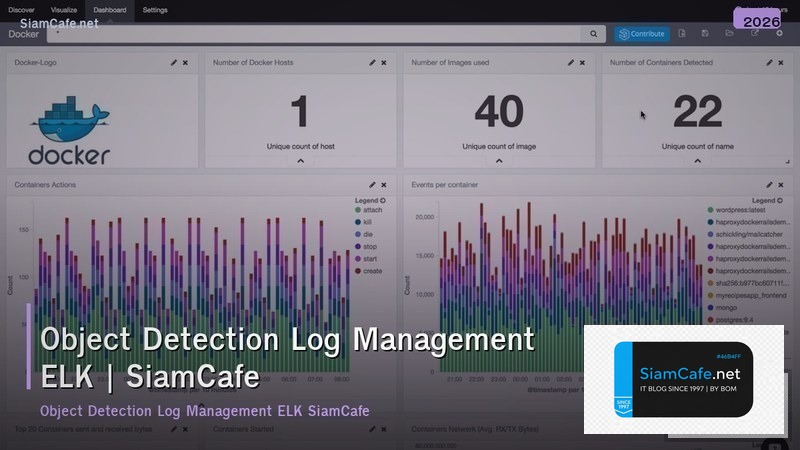
Task: Save the dashboard with the floppy icon
Action: [x=705, y=34]
